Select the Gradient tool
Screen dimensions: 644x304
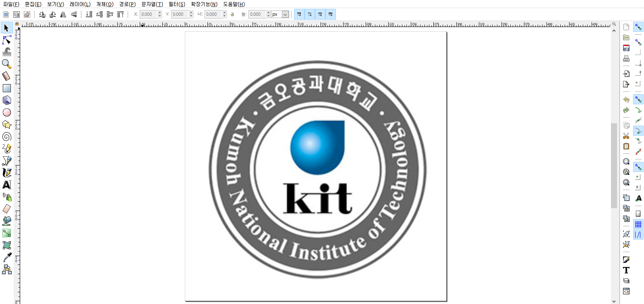point(6,233)
